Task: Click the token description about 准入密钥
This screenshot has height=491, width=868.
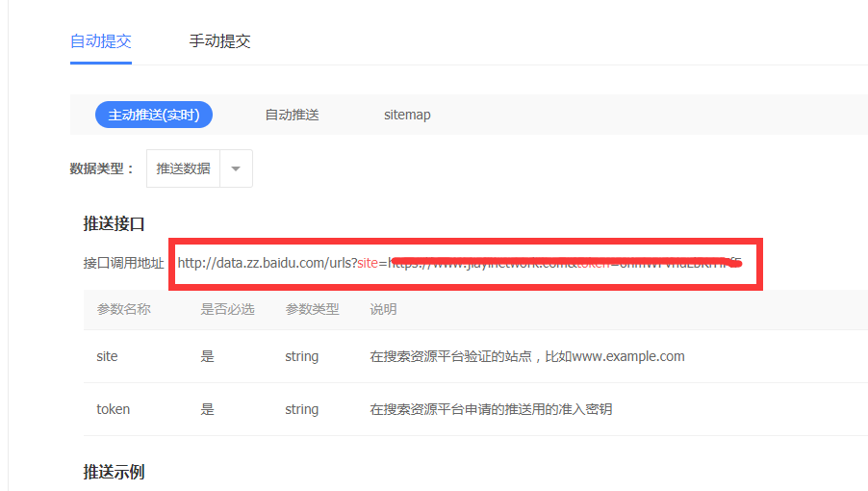Action: 491,409
